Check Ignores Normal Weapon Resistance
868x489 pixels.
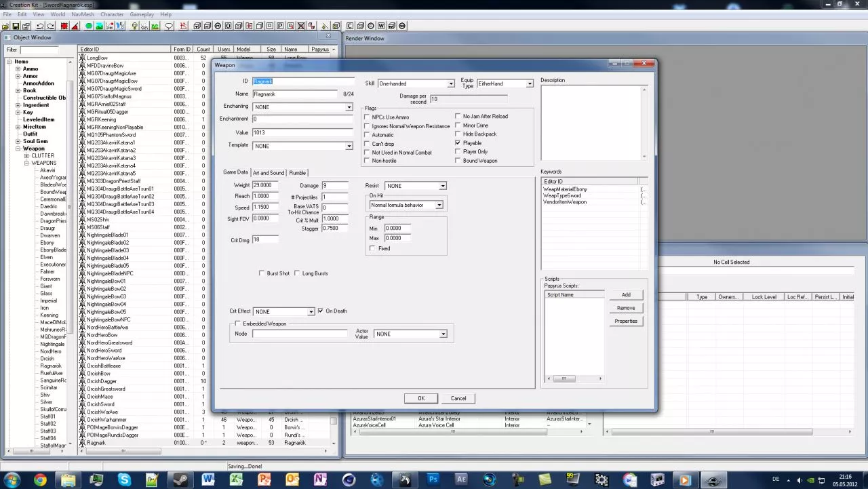(367, 126)
